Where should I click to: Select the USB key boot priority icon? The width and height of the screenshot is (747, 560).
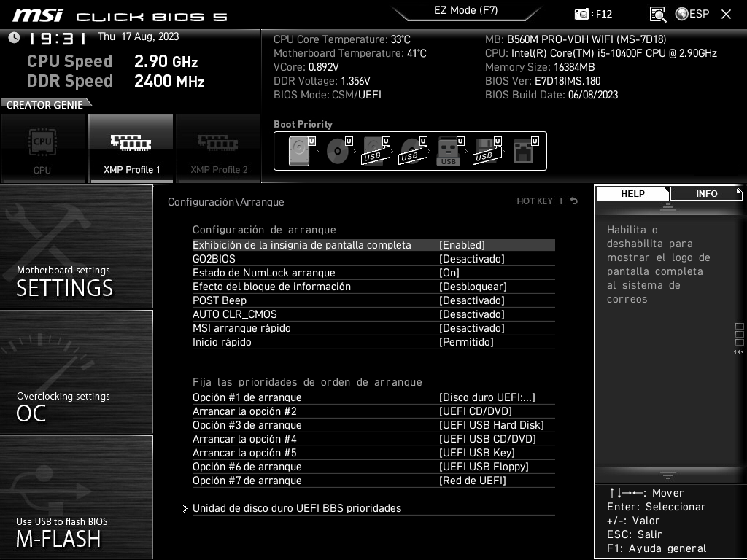click(449, 151)
